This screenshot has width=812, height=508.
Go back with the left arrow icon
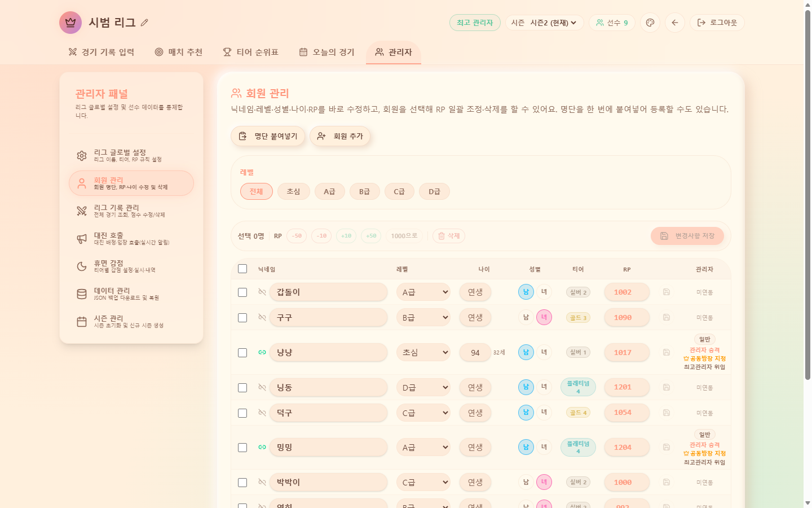[675, 23]
